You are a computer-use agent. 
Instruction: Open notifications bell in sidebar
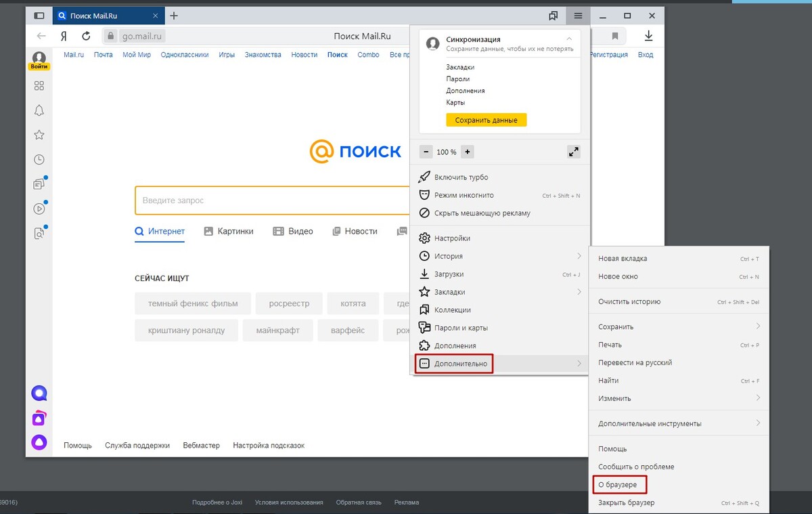(39, 110)
